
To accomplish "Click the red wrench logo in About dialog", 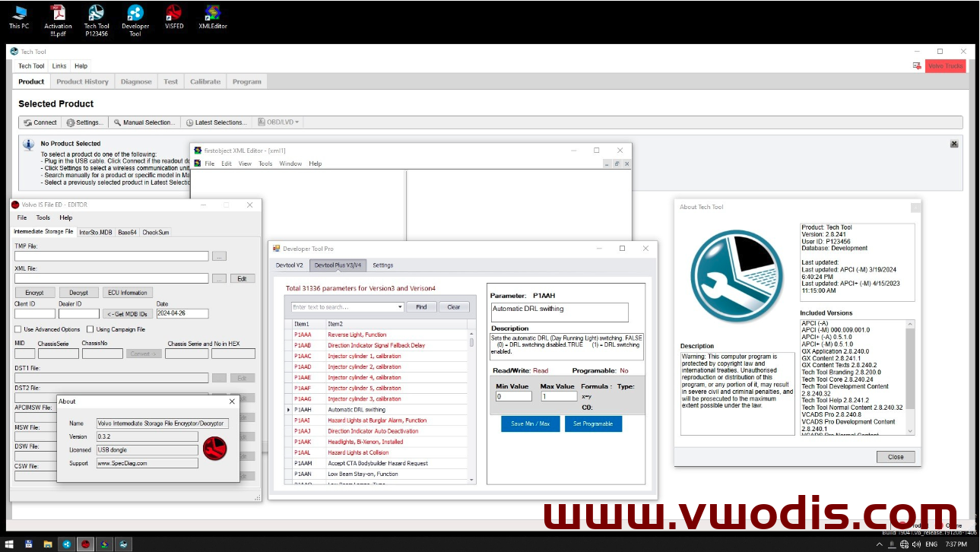I will click(x=216, y=448).
